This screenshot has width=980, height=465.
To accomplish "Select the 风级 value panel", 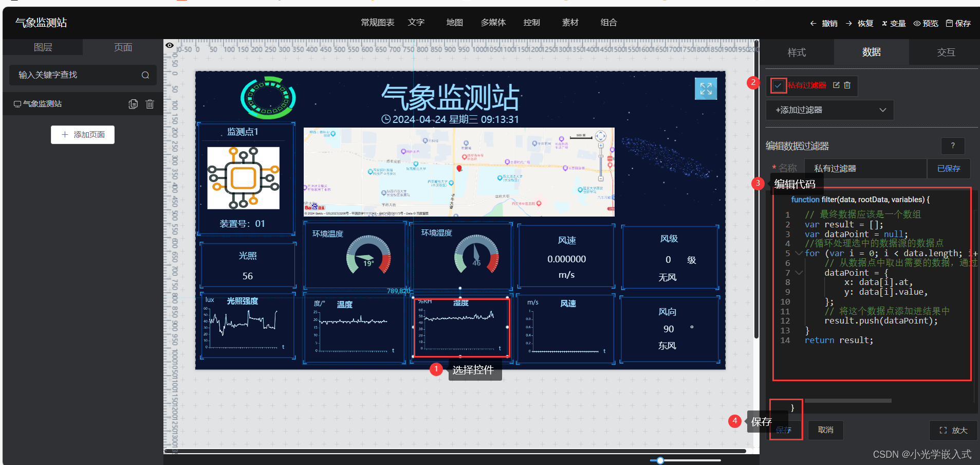I will [x=670, y=257].
